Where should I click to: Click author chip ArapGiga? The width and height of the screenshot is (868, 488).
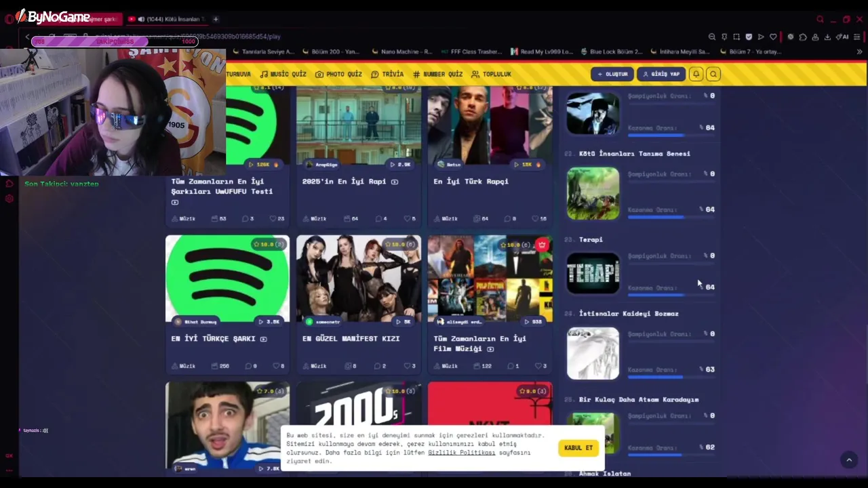[x=321, y=165]
